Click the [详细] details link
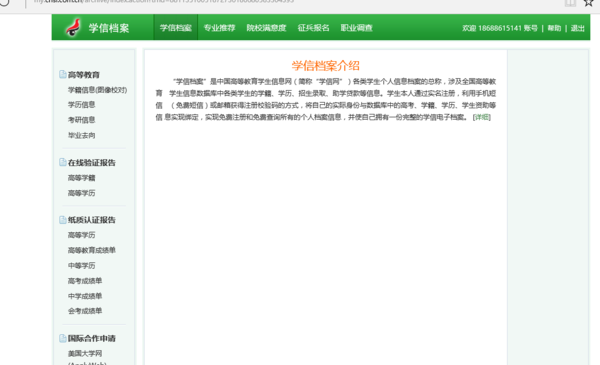The height and width of the screenshot is (365, 600). pyautogui.click(x=482, y=117)
